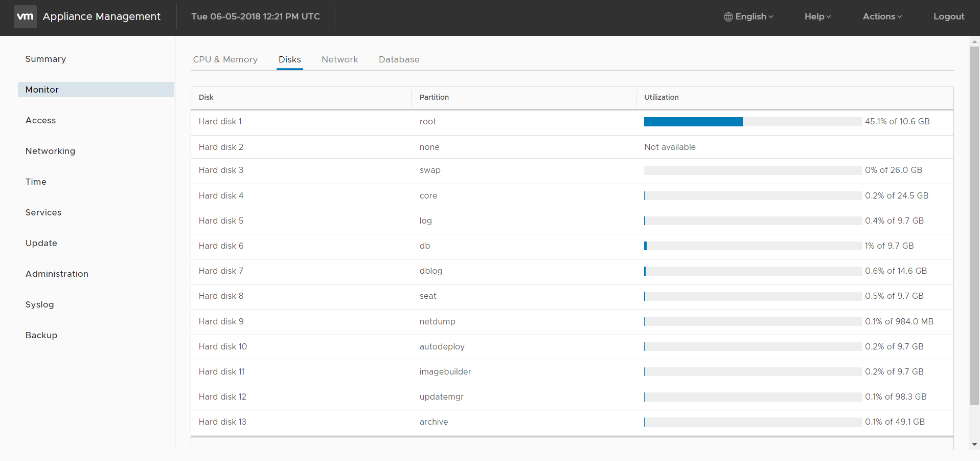Open the Backup section
This screenshot has width=980, height=461.
click(x=41, y=335)
